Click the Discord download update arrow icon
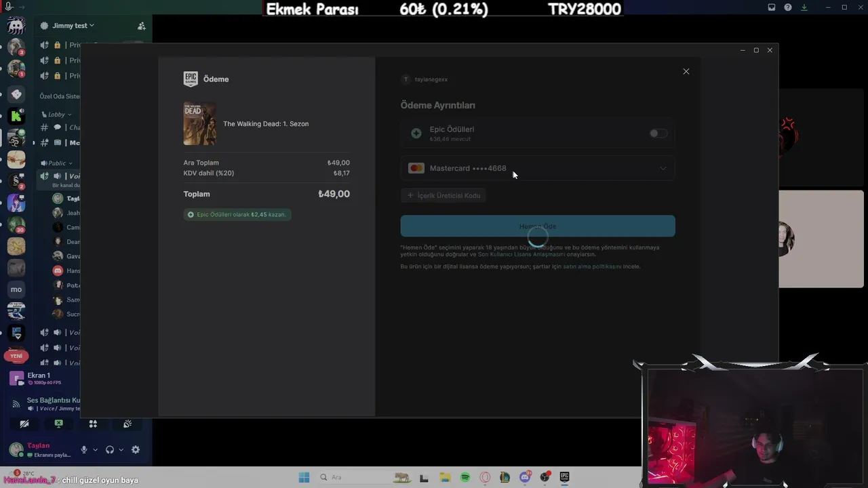868x488 pixels. [x=804, y=7]
